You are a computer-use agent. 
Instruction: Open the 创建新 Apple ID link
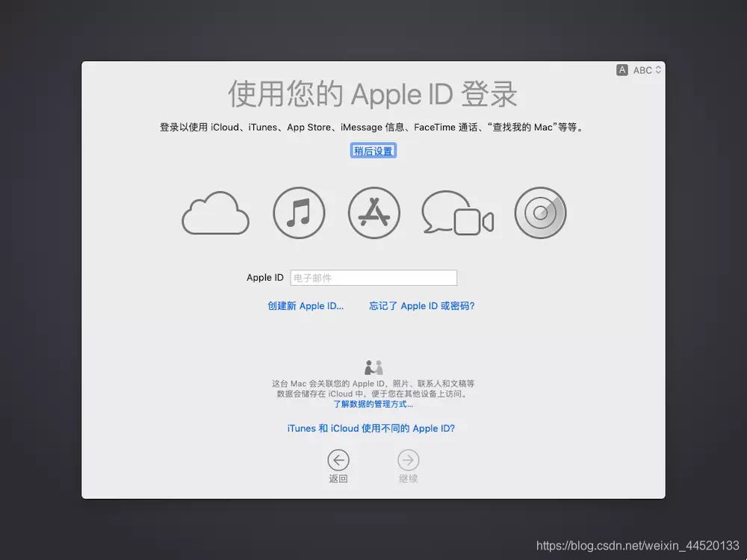click(306, 305)
